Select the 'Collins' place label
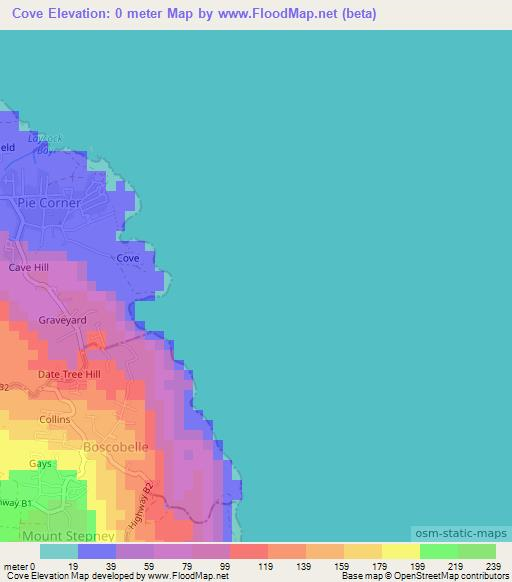The height and width of the screenshot is (582, 512). tap(55, 419)
